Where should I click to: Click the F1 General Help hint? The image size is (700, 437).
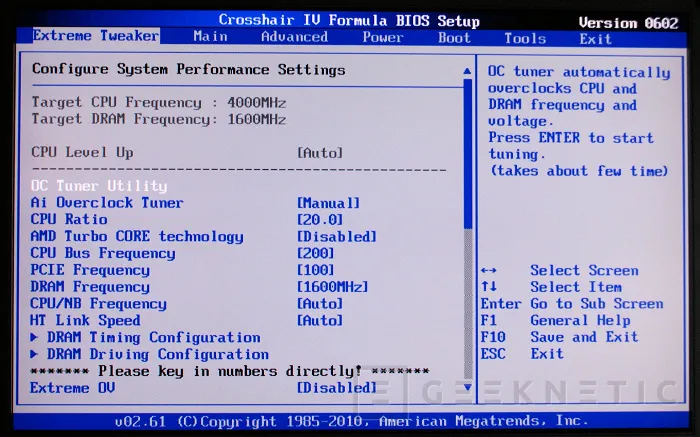tap(556, 320)
